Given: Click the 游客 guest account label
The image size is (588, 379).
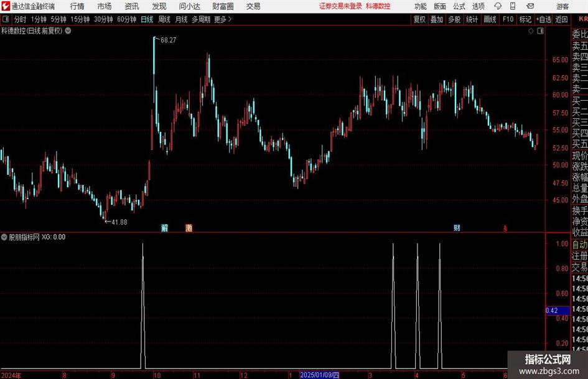Looking at the screenshot, I should point(562,6).
